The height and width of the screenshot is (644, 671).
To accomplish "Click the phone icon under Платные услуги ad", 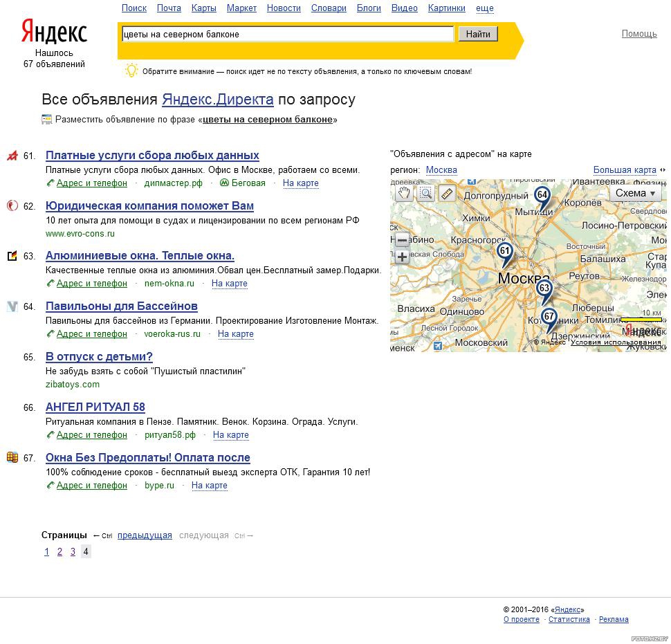I will (50, 183).
